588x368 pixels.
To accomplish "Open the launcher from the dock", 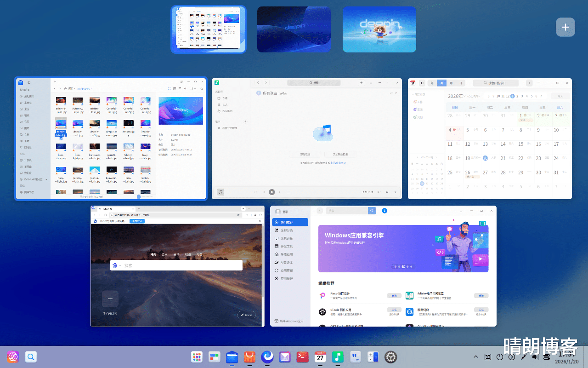I will pos(197,357).
